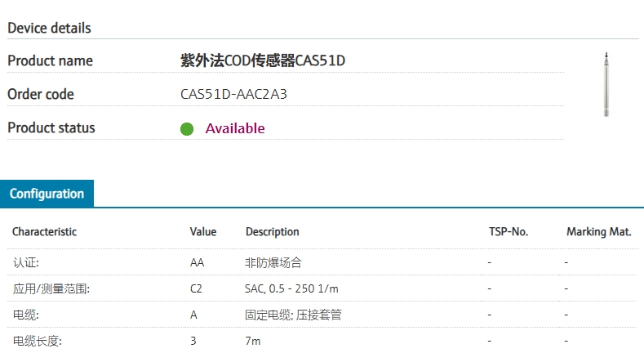Select the 应用/测量范围 characteristic row
Viewport: 644px width, 362px height.
click(x=51, y=288)
